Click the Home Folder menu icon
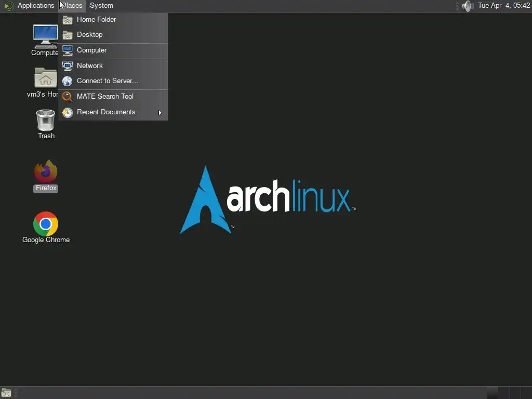Screen dimensions: 532x399 [68, 20]
